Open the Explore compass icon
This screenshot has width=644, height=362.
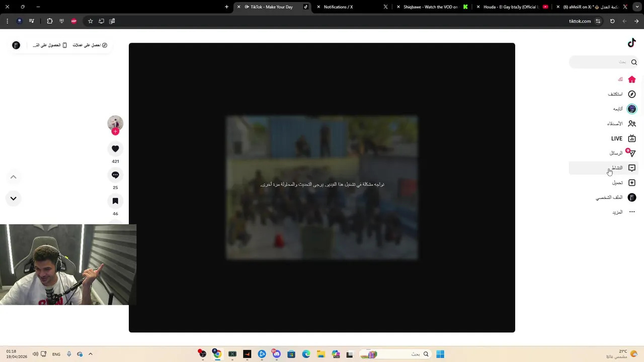coord(632,94)
